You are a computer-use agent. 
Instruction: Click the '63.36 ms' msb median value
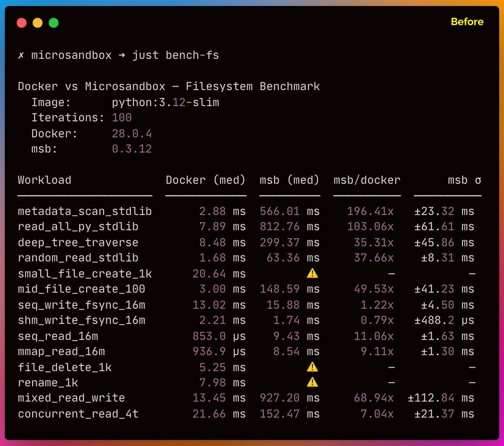pos(293,258)
